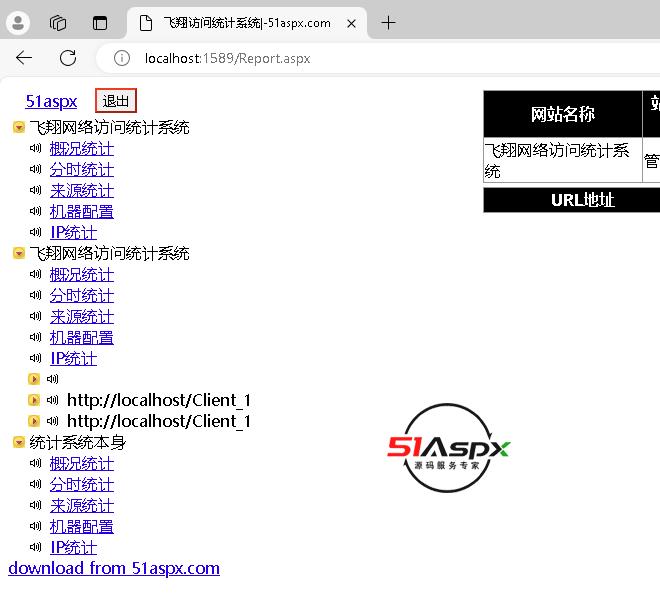Image resolution: width=660 pixels, height=608 pixels.
Task: Expand the second http://localhost/Client_1 node
Action: [x=34, y=421]
